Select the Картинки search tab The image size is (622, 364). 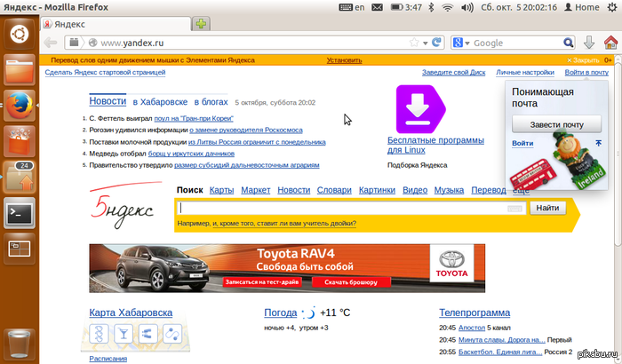(377, 190)
